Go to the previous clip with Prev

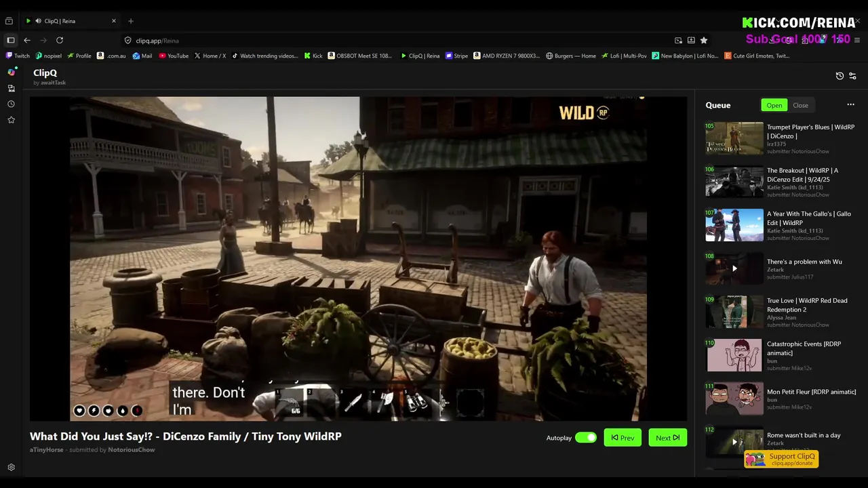(623, 438)
